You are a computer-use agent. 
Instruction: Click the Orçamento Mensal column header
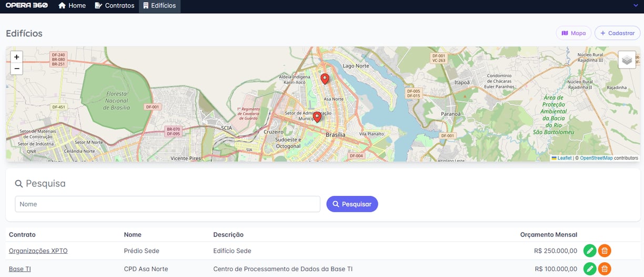[x=549, y=234]
